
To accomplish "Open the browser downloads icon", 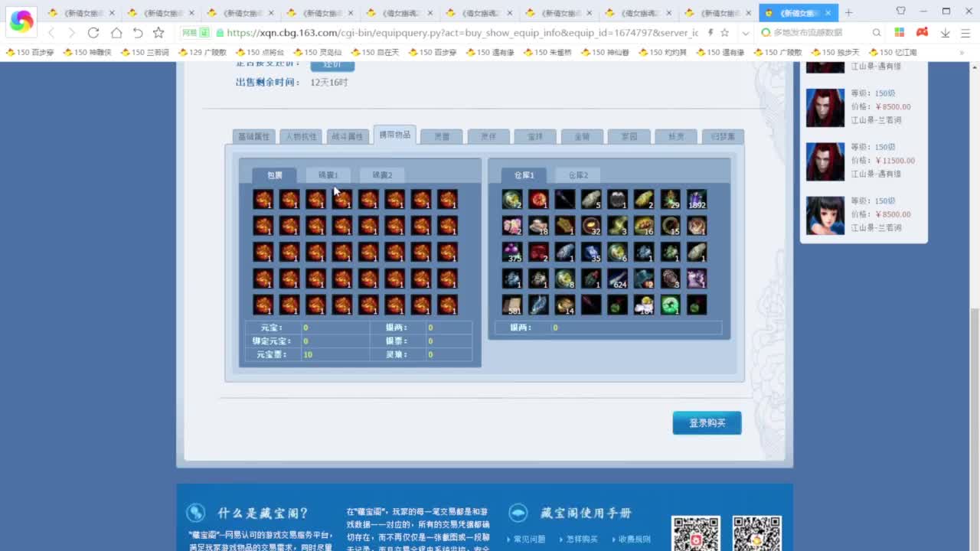I will [x=945, y=33].
